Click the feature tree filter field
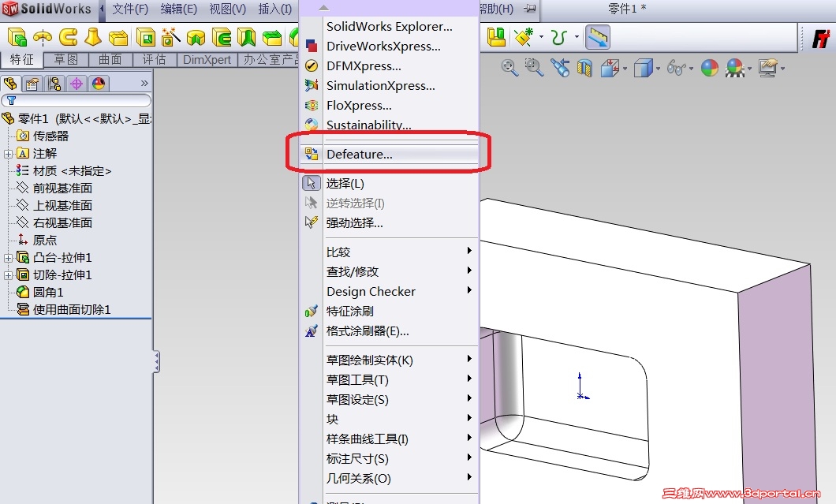836x504 pixels. click(x=77, y=100)
